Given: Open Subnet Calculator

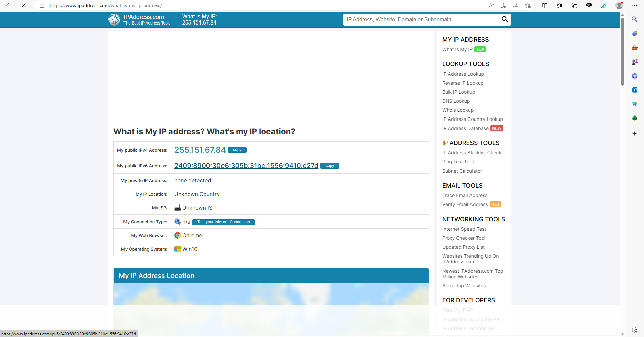Looking at the screenshot, I should (x=462, y=171).
